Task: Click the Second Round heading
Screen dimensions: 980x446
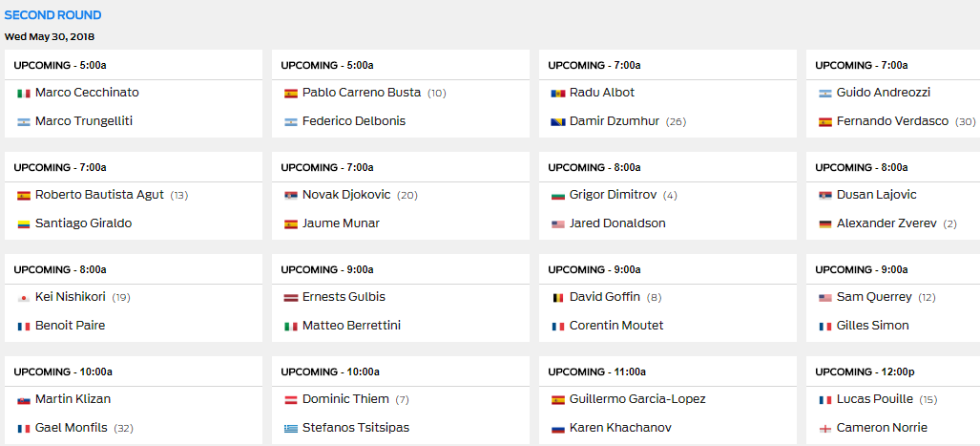Action: click(x=53, y=15)
